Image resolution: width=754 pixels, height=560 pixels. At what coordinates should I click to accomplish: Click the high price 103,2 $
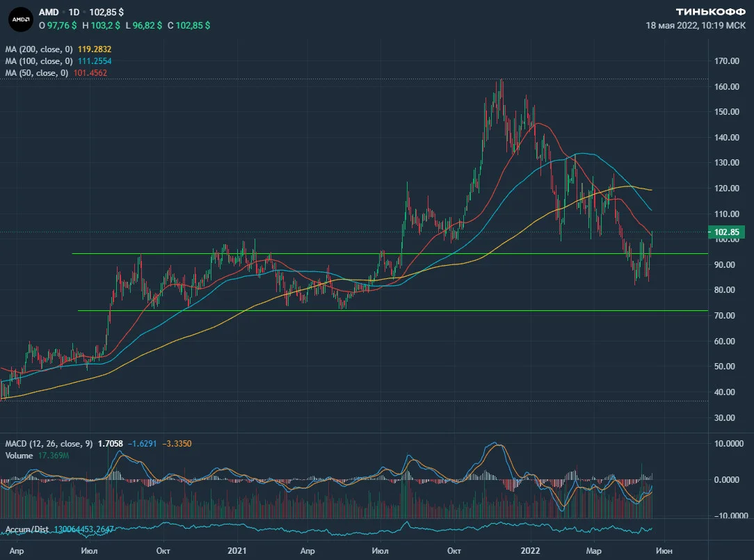tap(105, 26)
